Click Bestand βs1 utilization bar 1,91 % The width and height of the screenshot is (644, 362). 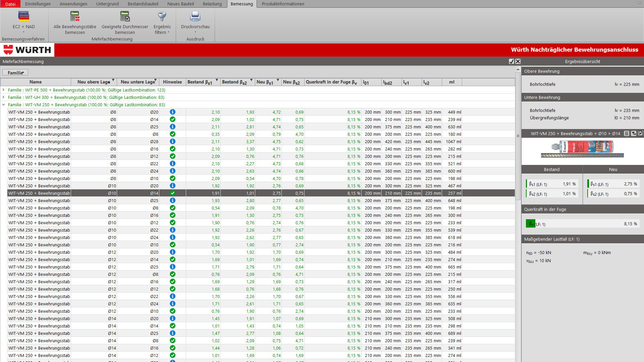[552, 184]
